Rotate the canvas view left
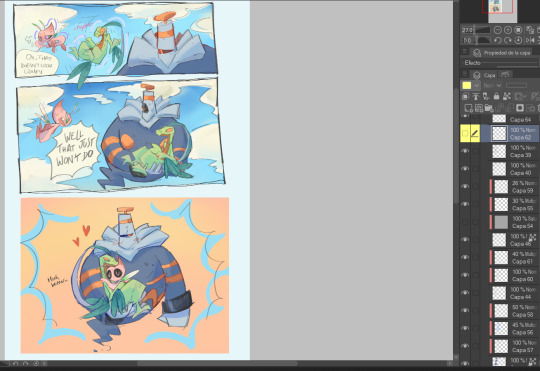 click(497, 40)
